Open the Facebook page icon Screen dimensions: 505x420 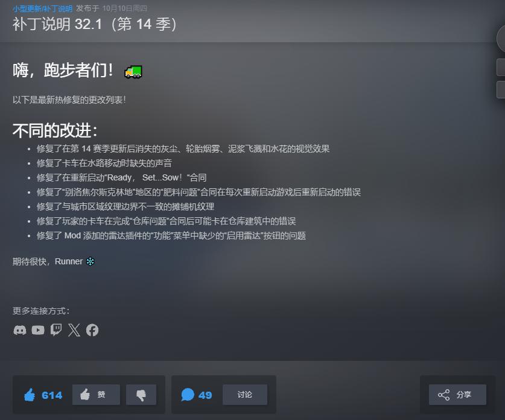coord(92,330)
